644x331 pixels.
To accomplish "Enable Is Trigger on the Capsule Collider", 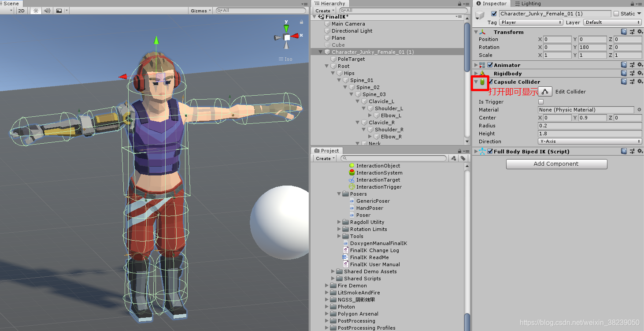I will pos(541,101).
